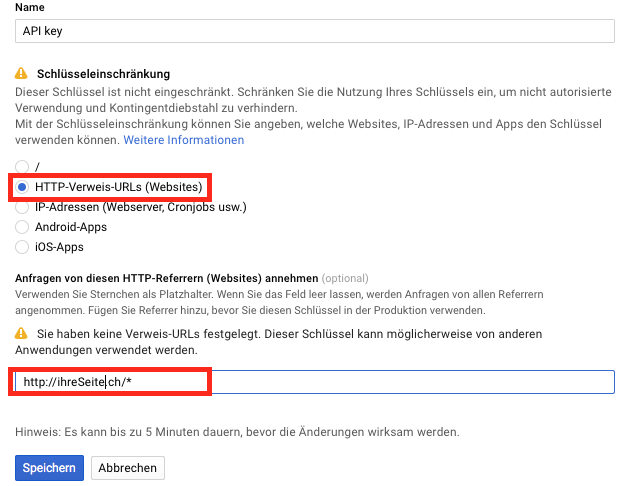Click the "Anfragen von diesen HTTP-Referrern" label

166,277
